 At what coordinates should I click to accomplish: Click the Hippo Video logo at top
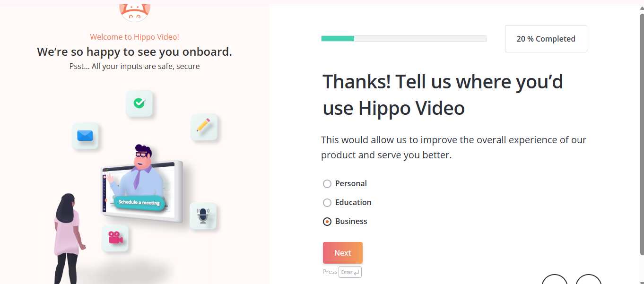pos(135,11)
